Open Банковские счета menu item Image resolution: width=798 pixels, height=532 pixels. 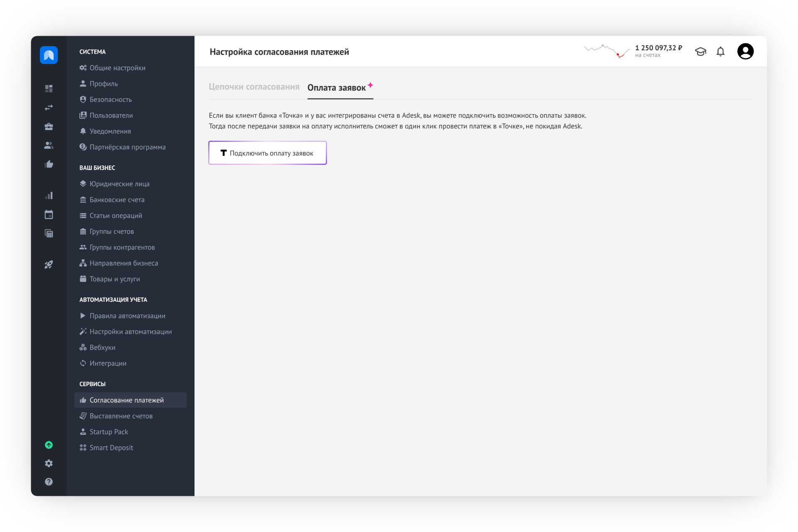[117, 200]
